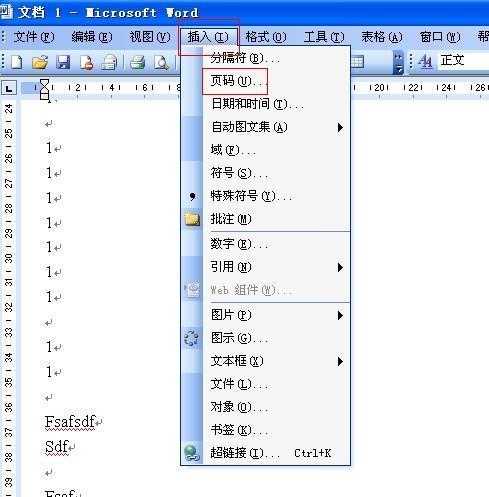The height and width of the screenshot is (497, 489).
Task: Click the e-mail envelope toolbar icon
Action: (109, 62)
